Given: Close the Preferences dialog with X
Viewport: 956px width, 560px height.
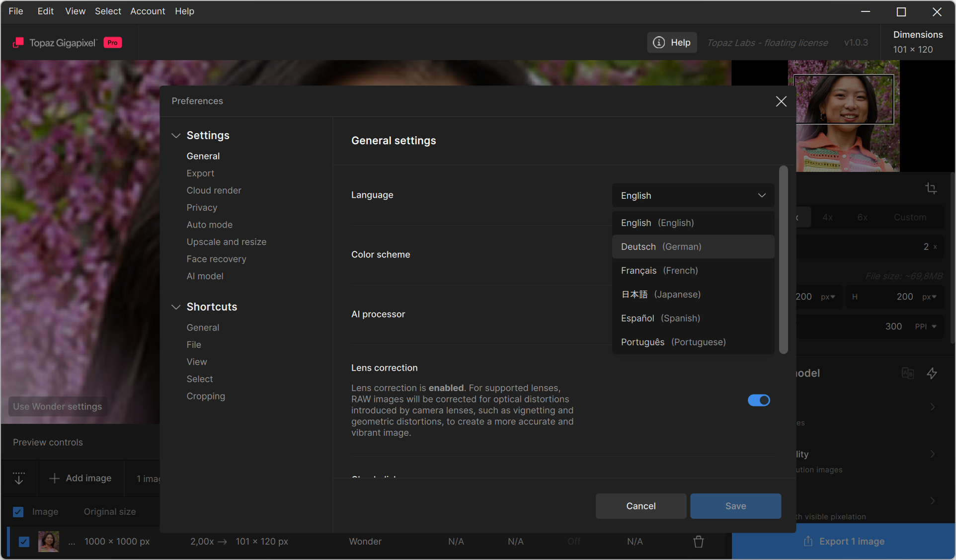Looking at the screenshot, I should [x=781, y=101].
